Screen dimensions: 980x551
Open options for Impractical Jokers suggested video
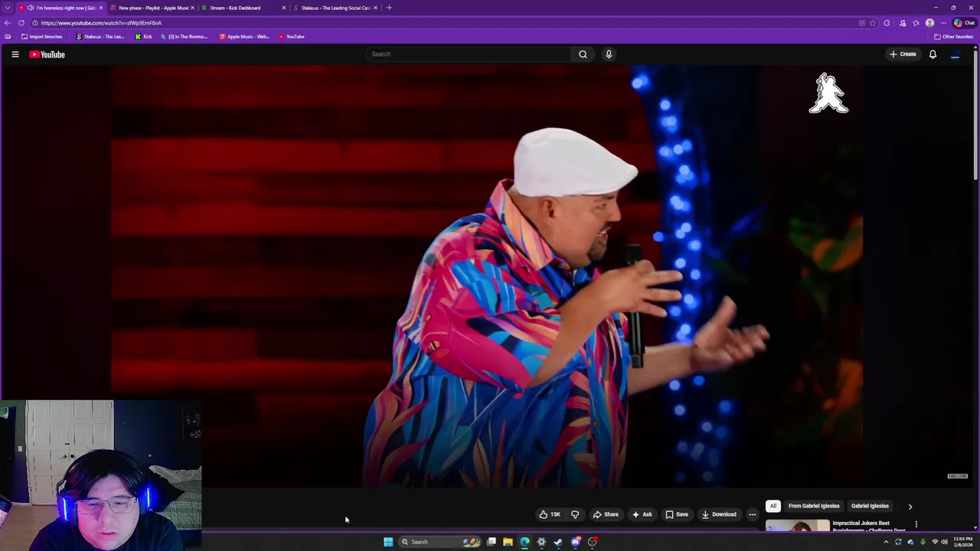[916, 524]
